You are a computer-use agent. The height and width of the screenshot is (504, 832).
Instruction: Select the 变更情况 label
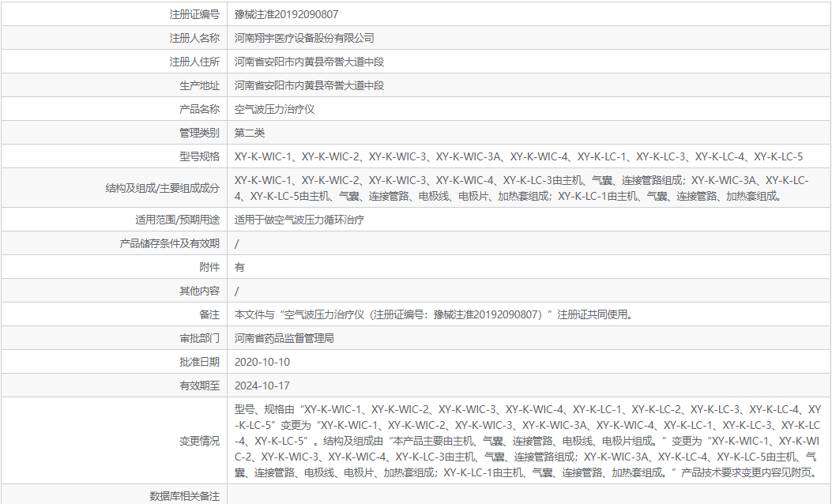tap(199, 441)
